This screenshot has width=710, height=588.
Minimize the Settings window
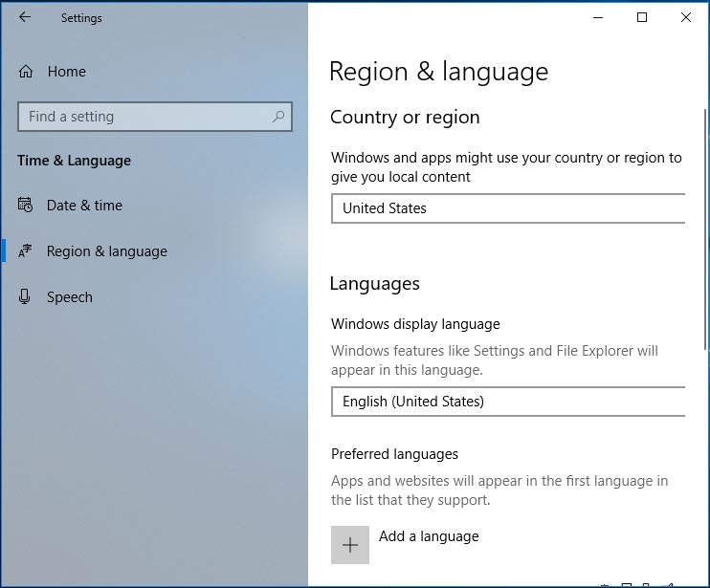(x=598, y=17)
